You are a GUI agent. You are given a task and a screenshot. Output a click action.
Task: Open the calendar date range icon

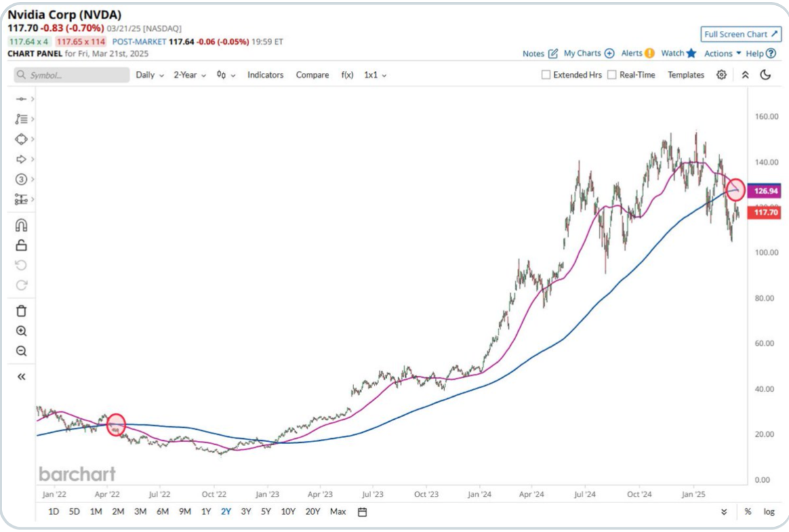point(363,512)
